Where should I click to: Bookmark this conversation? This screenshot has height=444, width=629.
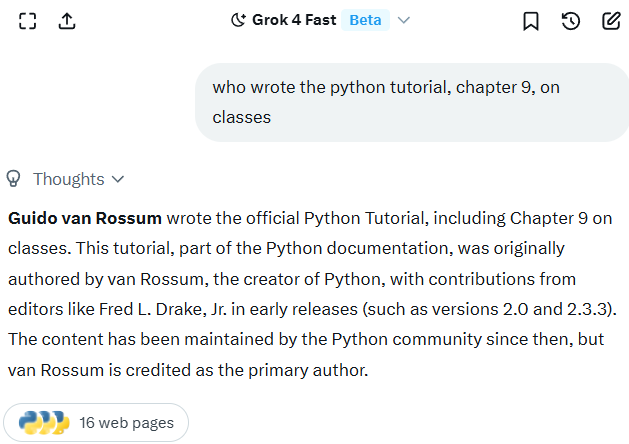click(531, 21)
